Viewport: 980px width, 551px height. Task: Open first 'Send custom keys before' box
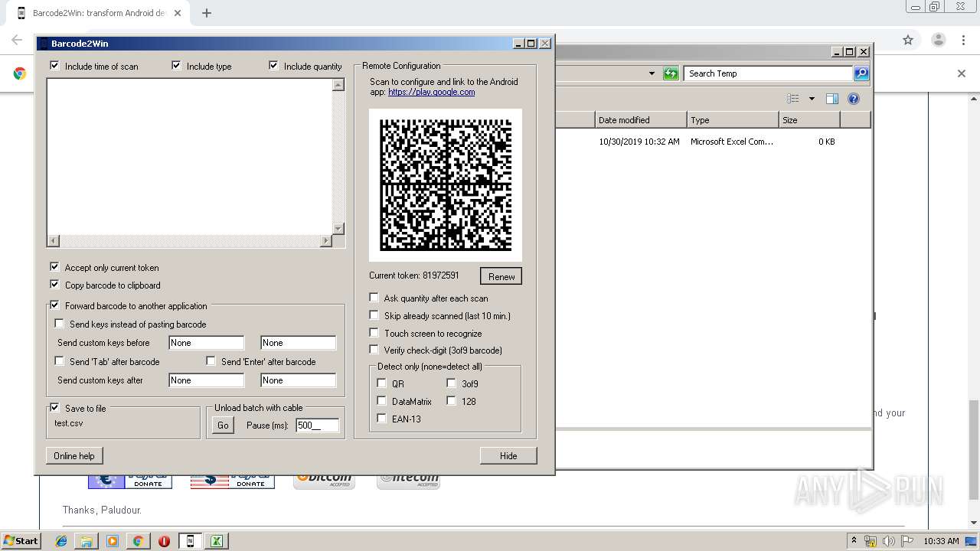click(x=207, y=343)
